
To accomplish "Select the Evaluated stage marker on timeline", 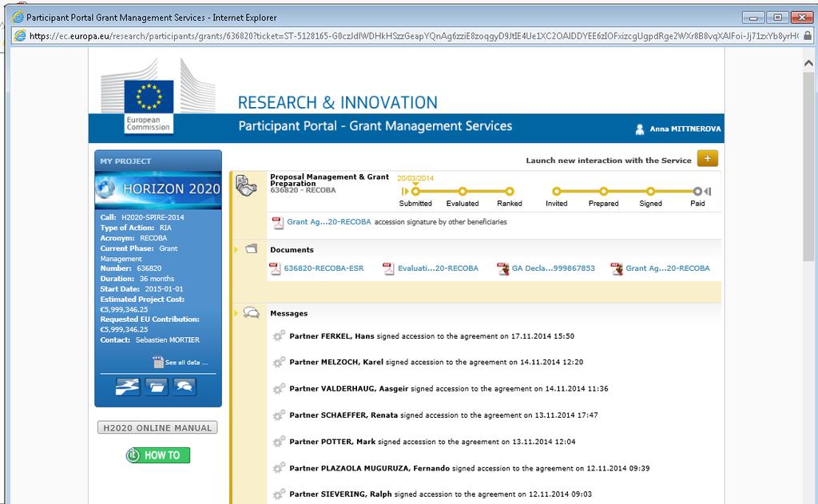I will click(x=463, y=192).
